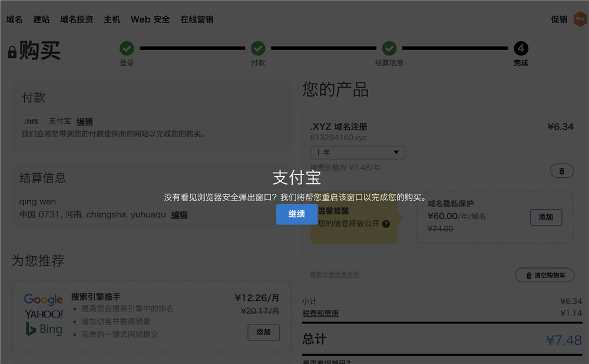Viewport: 589px width, 364px height.
Task: Click the 登录 step checkmark
Action: coord(127,48)
